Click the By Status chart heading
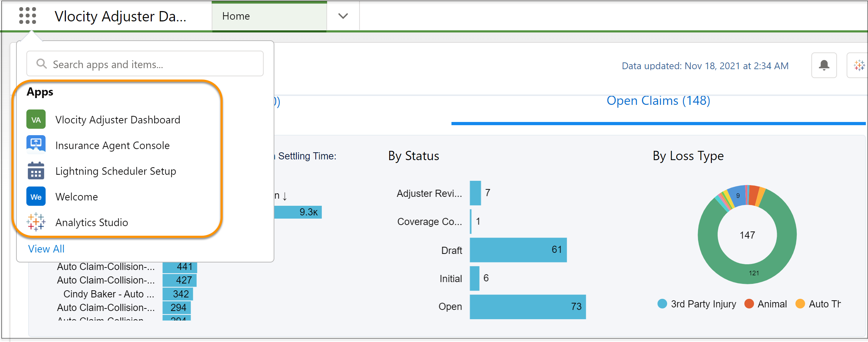This screenshot has width=868, height=342. (413, 156)
